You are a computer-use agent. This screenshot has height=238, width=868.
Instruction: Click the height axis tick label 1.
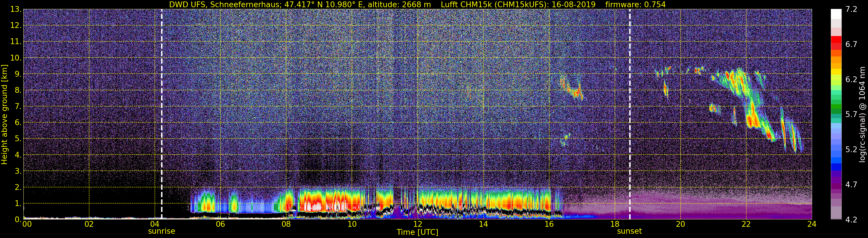(x=18, y=204)
